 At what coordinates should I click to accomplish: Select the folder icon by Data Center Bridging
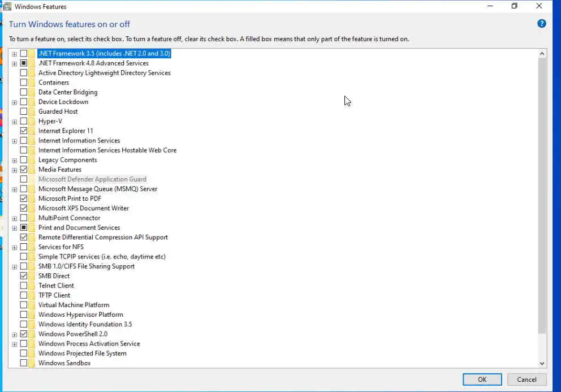click(32, 92)
